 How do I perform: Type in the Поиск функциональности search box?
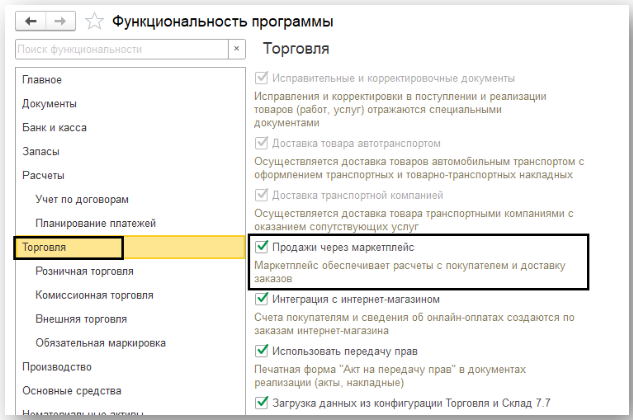point(120,48)
